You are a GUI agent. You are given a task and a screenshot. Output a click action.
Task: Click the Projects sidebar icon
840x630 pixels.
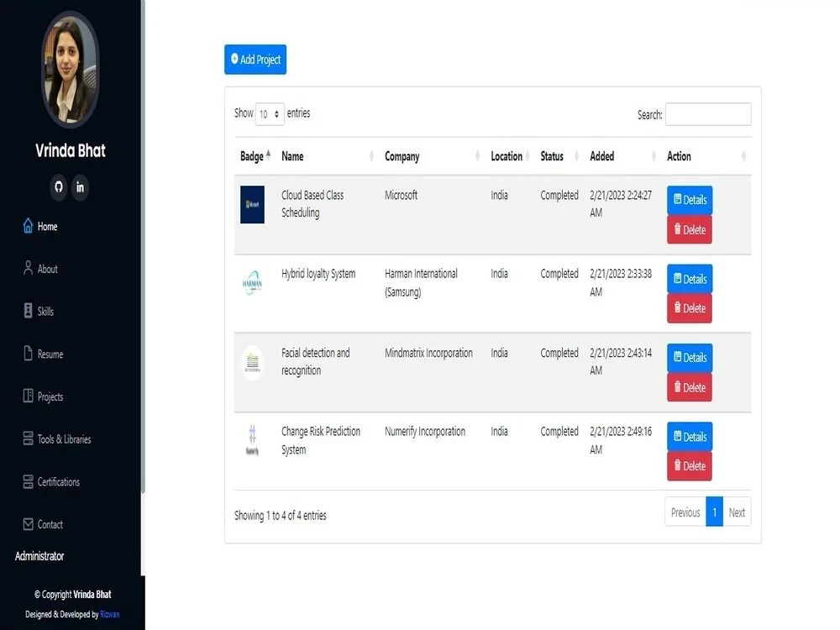(29, 396)
